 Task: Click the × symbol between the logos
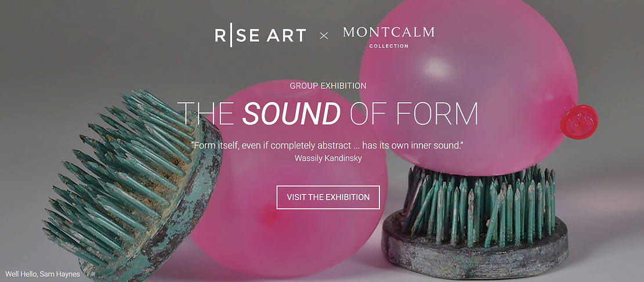point(324,36)
